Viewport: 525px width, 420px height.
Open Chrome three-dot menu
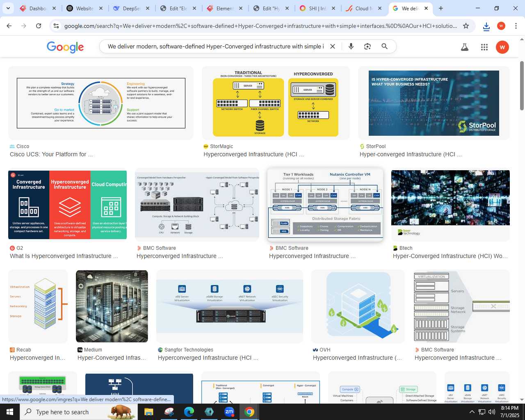tap(516, 26)
